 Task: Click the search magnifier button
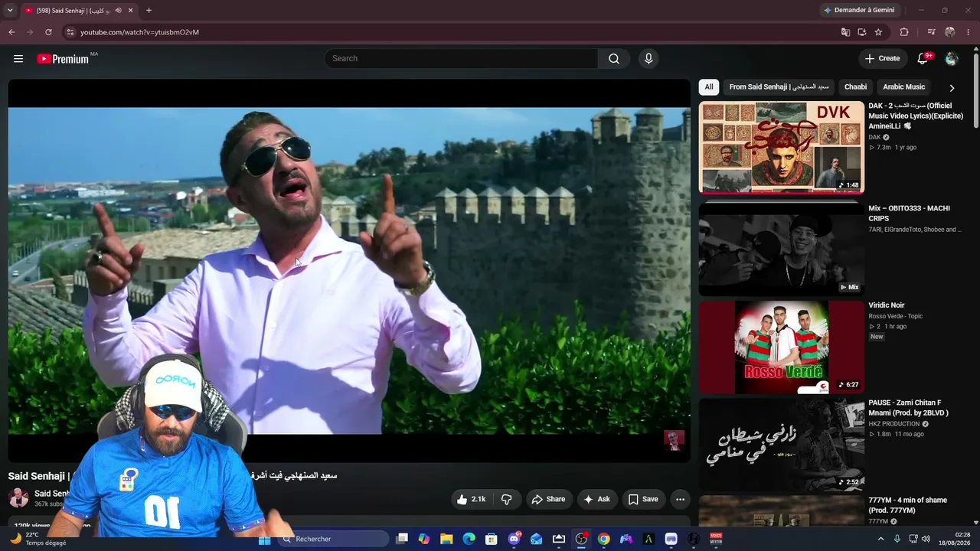pyautogui.click(x=614, y=59)
